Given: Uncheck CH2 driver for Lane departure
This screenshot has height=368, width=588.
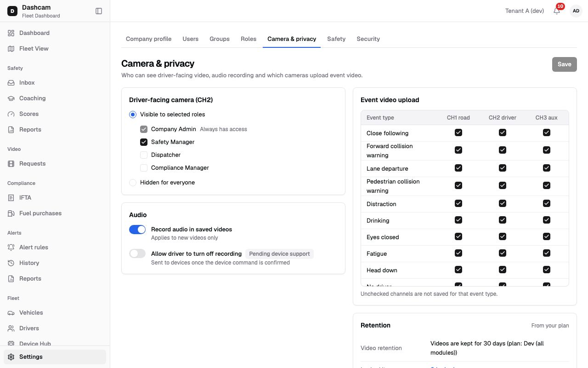Looking at the screenshot, I should (x=503, y=168).
